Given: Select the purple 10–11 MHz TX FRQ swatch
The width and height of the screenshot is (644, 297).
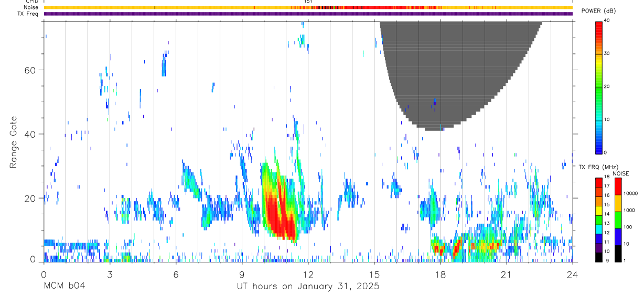Looking at the screenshot, I should (x=598, y=248).
